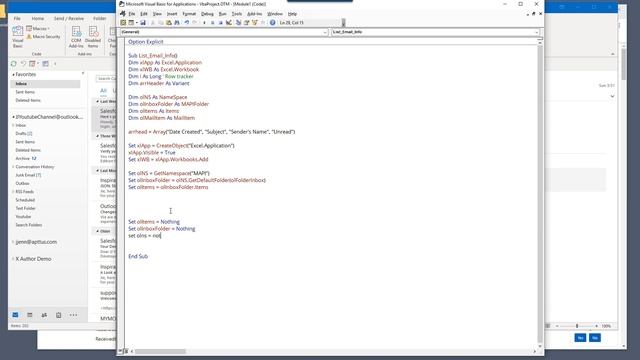Screen dimensions: 640x360
Task: Expand the jjenn@apttus.com account
Action: pos(13,242)
